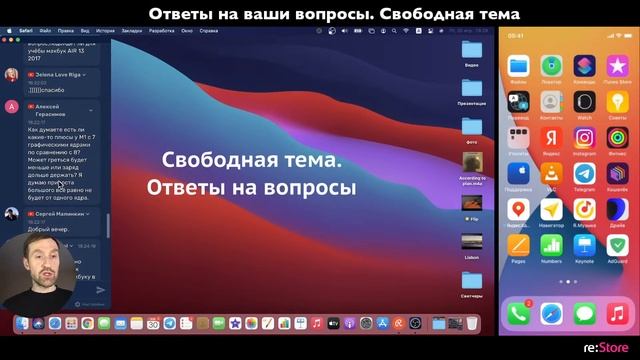This screenshot has width=640, height=360.
Task: Click Spotlight search in menu bar
Action: coord(394,31)
